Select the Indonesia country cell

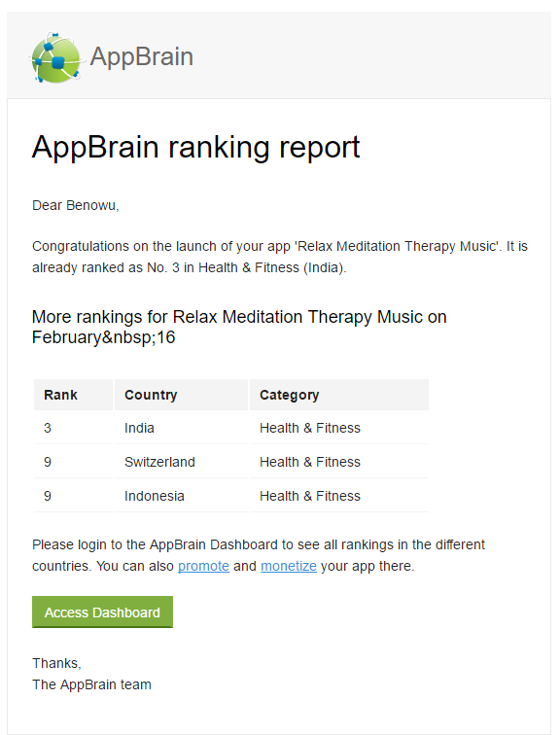tap(182, 496)
